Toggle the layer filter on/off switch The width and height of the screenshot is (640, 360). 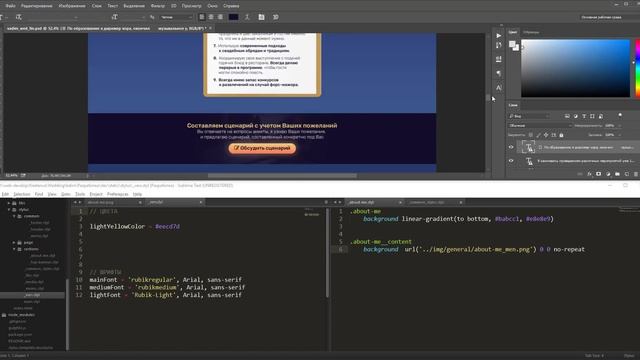pos(620,116)
